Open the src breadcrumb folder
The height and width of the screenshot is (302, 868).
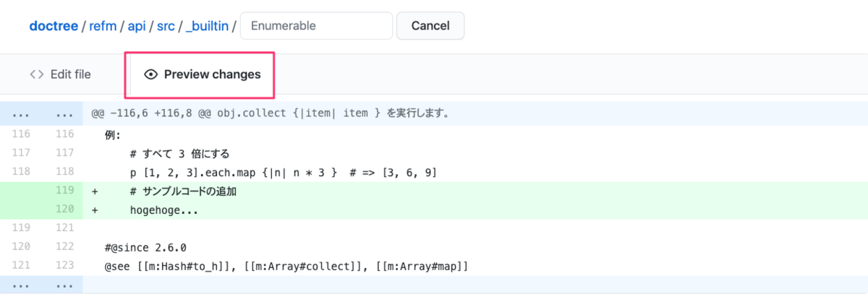tap(166, 26)
